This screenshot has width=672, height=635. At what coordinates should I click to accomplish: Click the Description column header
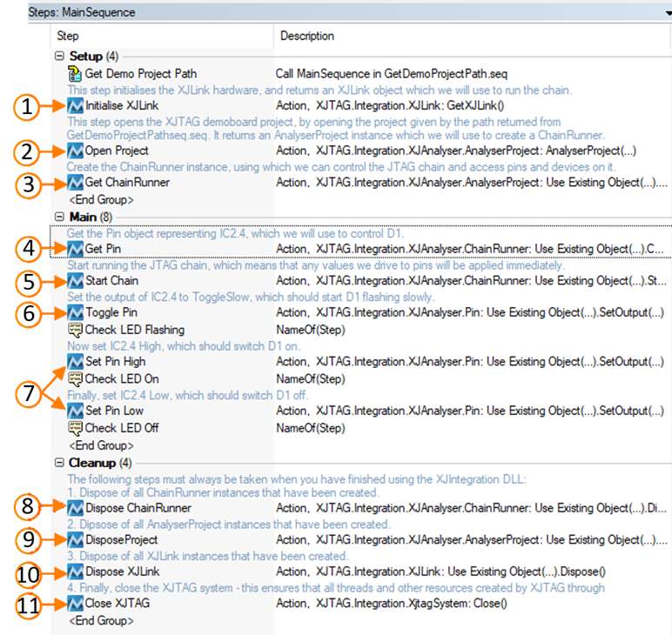pos(307,37)
